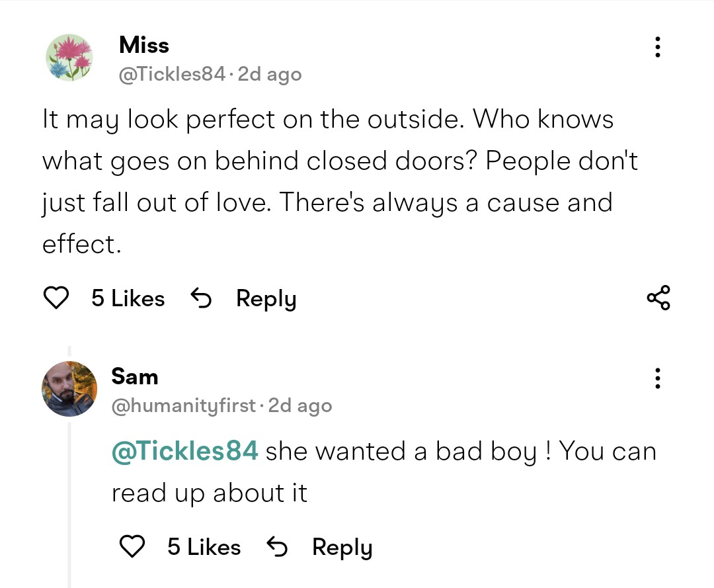The width and height of the screenshot is (714, 588).
Task: Open more options for Sam's reply
Action: 656,378
